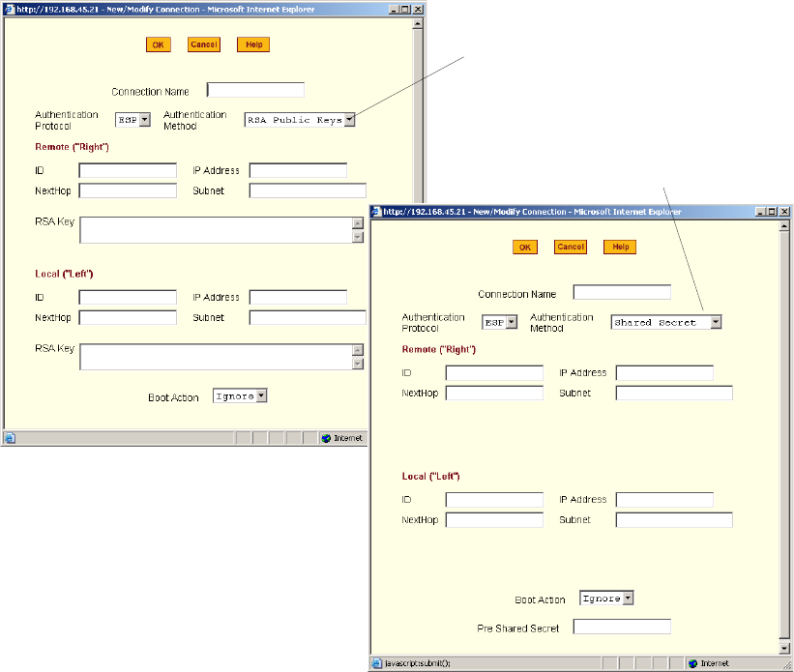Click the scroll-down arrow in the Remote RSA Key box
794x672 pixels.
pos(358,237)
